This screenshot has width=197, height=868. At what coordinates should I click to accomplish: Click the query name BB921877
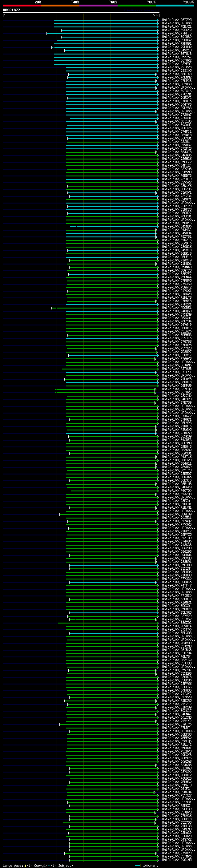(x=11, y=10)
